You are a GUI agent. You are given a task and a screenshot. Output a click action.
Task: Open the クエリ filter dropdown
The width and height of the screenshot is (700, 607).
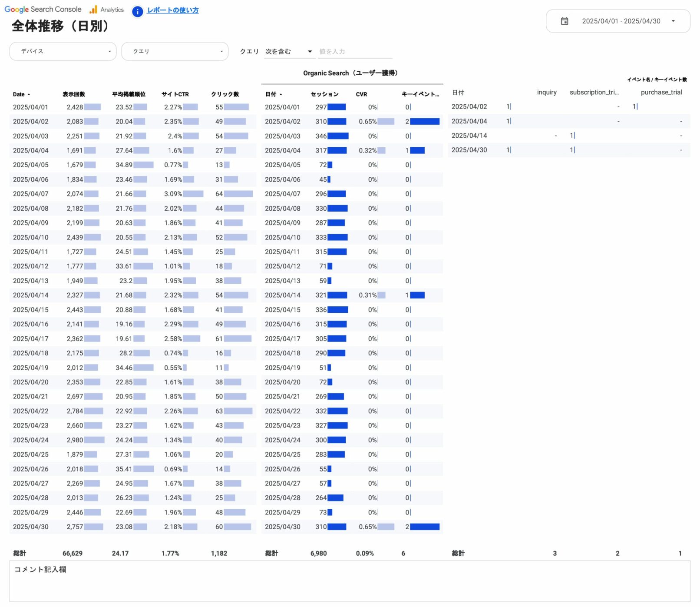tap(175, 51)
